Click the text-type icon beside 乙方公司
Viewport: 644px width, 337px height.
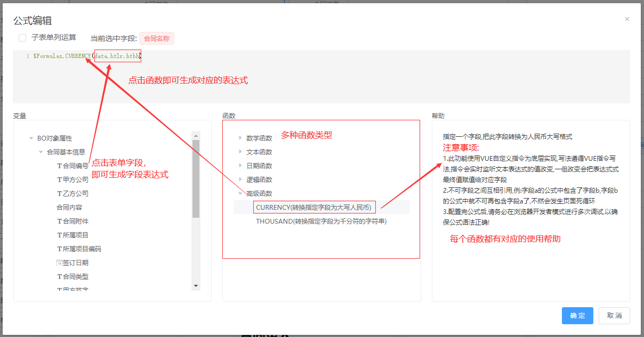(60, 193)
